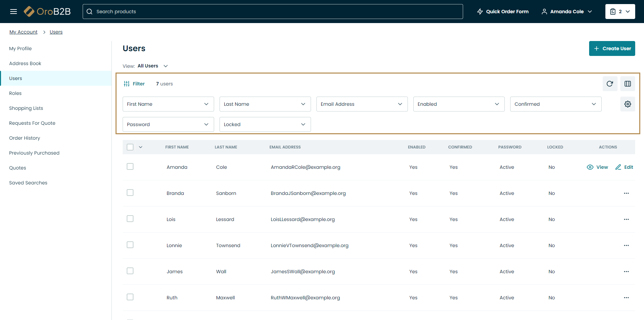Image resolution: width=644 pixels, height=320 pixels.
Task: Open row actions menu for Branda Sanborn
Action: point(626,193)
